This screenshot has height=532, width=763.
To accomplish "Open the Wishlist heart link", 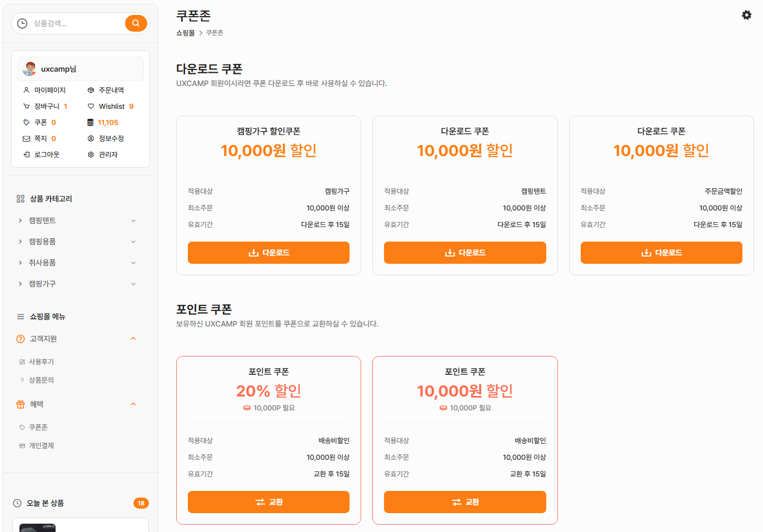I will [111, 106].
